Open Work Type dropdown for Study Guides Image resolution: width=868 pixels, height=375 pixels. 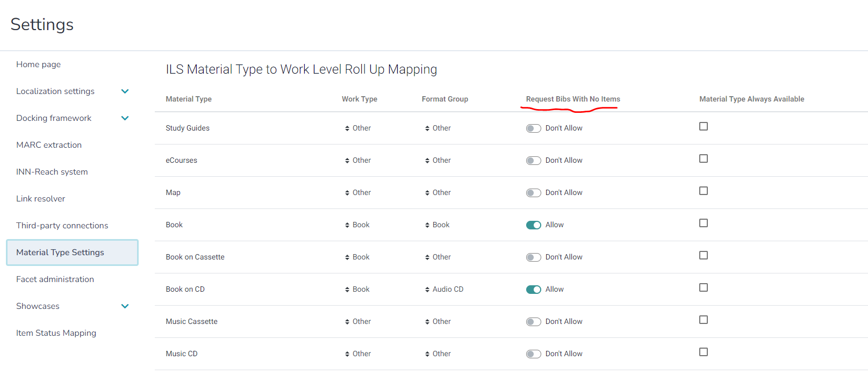tap(358, 128)
